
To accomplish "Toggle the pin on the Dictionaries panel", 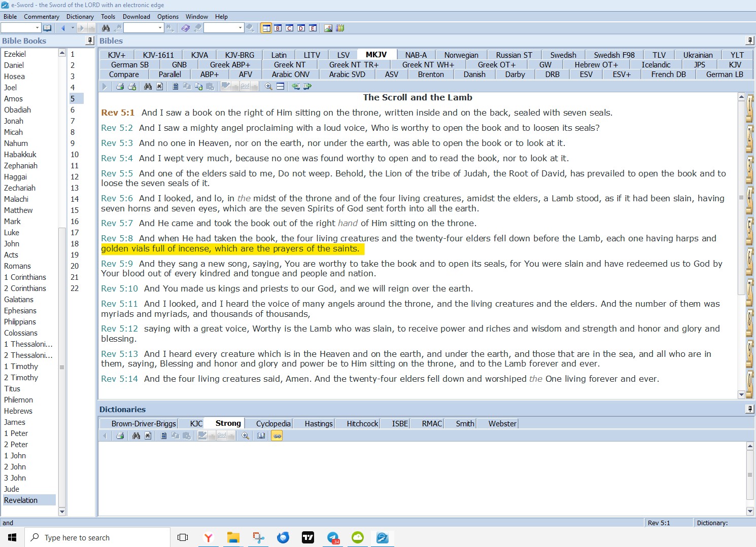I will coord(750,409).
